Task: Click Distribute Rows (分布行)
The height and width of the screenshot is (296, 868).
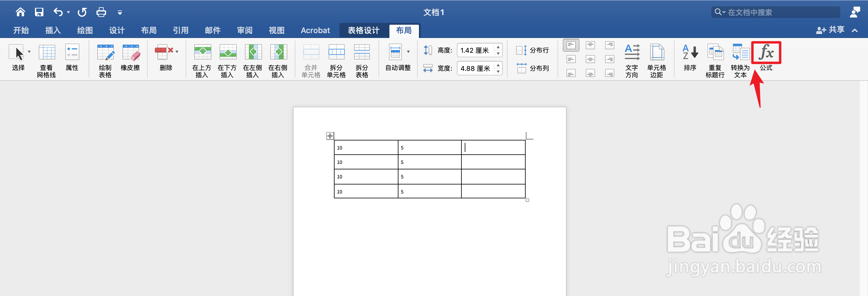Action: point(532,50)
